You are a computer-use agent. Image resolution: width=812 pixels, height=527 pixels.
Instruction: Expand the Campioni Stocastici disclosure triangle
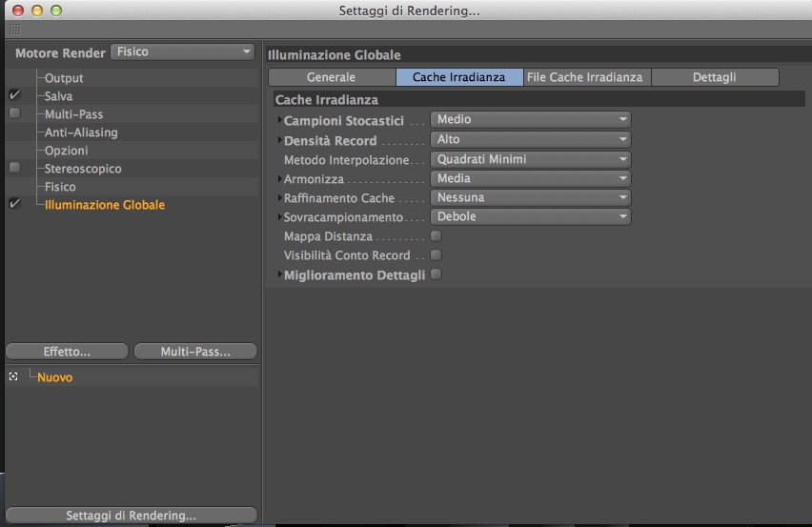click(x=279, y=120)
